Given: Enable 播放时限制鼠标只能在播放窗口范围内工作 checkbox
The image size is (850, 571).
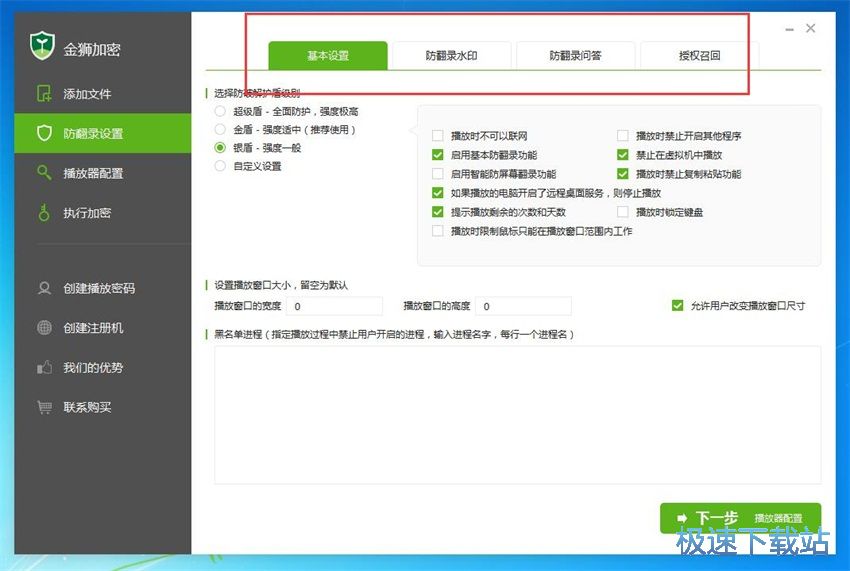Looking at the screenshot, I should tap(437, 231).
